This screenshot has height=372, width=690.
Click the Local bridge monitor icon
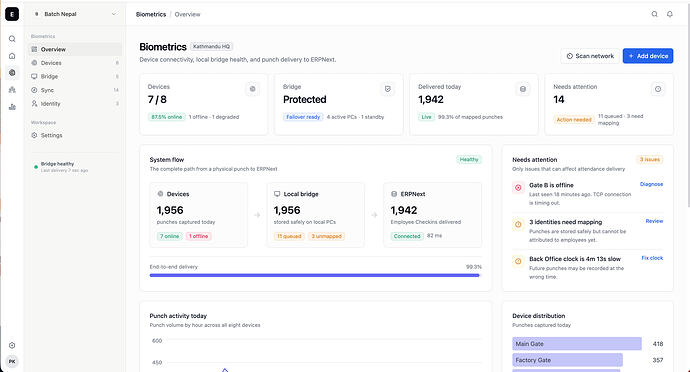(x=277, y=194)
